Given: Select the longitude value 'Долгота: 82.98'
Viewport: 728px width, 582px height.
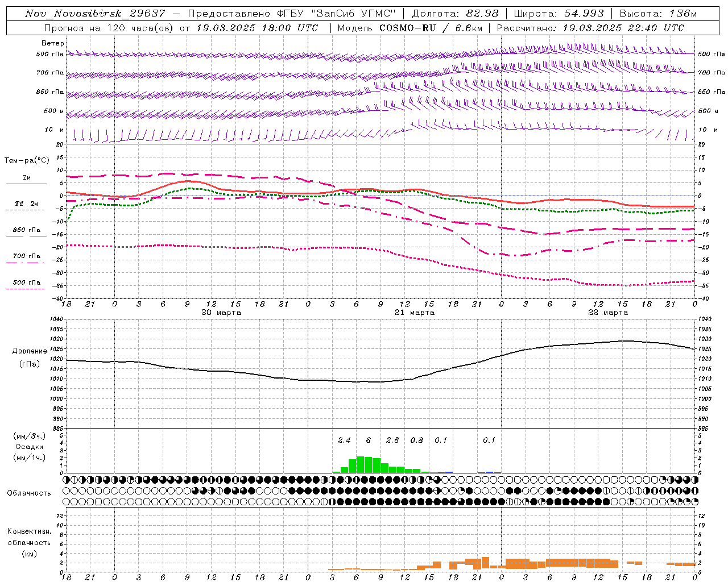Looking at the screenshot, I should pos(456,14).
